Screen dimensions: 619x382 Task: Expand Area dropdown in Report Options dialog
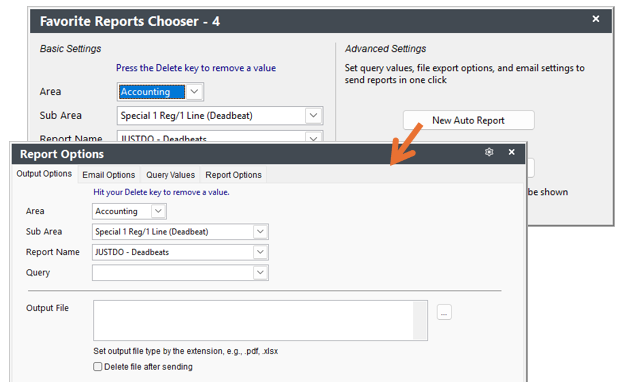pos(158,211)
